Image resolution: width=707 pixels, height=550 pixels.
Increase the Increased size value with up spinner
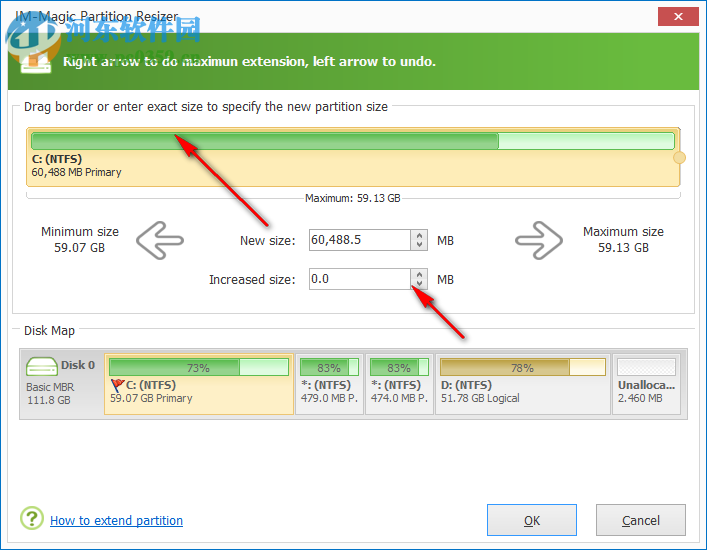(x=419, y=274)
